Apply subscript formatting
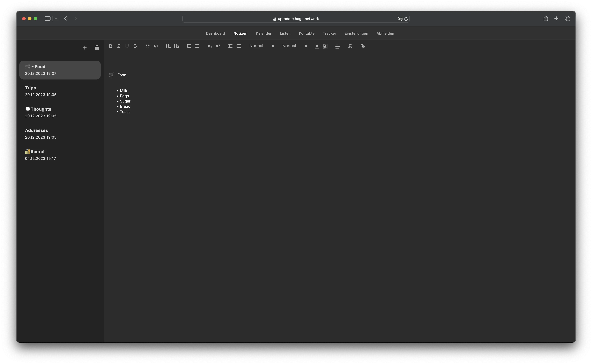Screen dimensions: 592x364 coord(209,46)
